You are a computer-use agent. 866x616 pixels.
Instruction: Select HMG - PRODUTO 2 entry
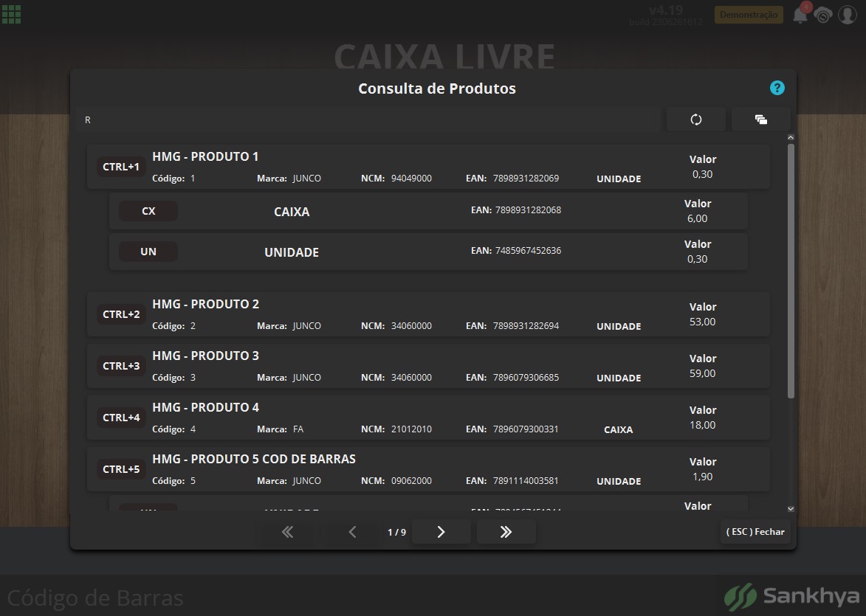(x=428, y=314)
